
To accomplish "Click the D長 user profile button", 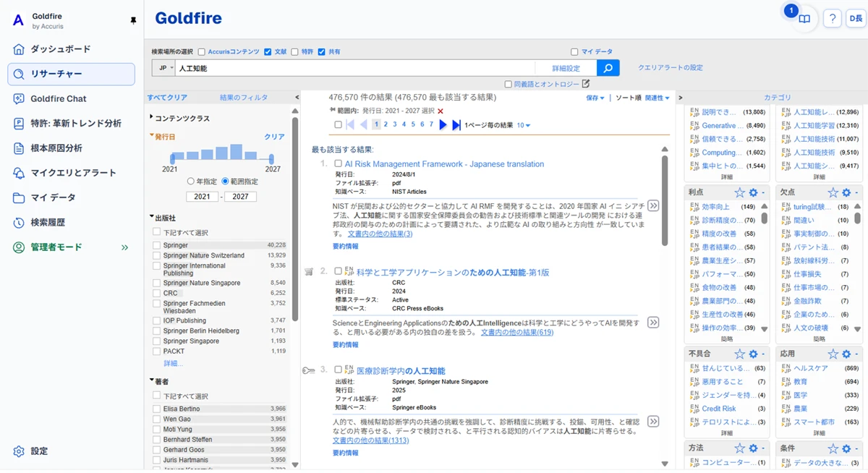I will click(x=856, y=20).
